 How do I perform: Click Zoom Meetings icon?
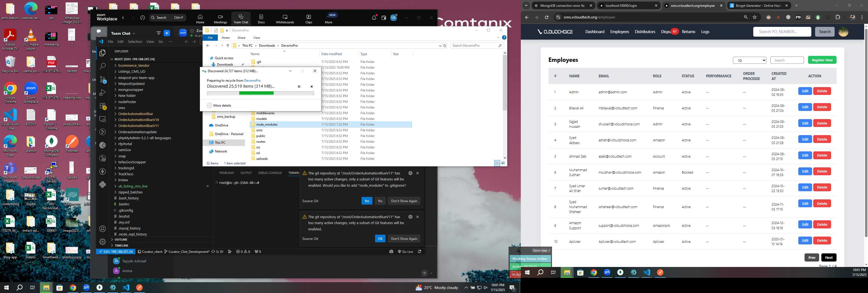(220, 19)
